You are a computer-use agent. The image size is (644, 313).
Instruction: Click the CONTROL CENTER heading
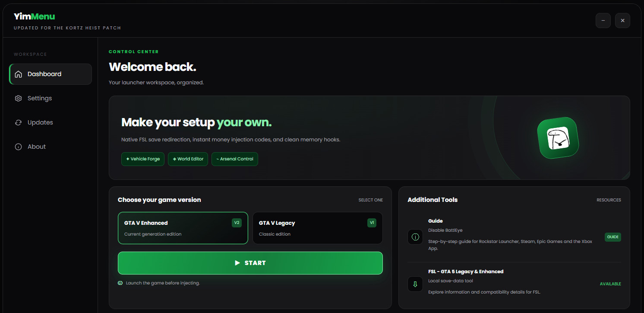(x=134, y=52)
